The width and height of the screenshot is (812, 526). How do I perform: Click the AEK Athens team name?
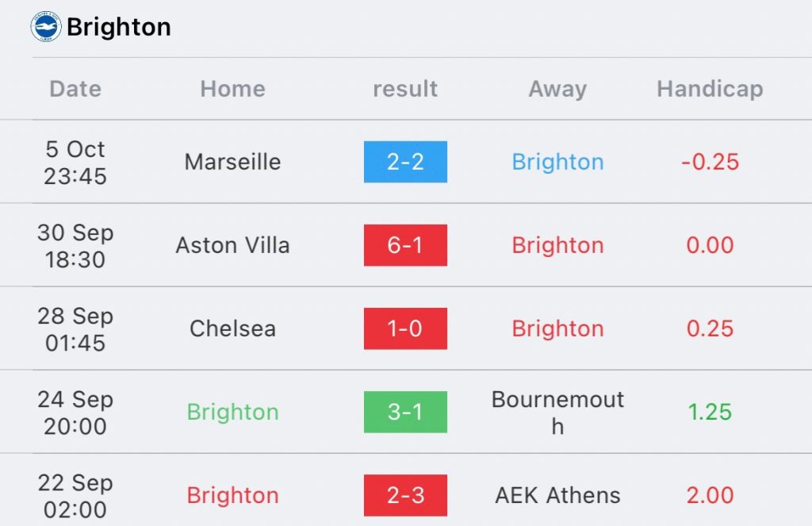coord(557,495)
